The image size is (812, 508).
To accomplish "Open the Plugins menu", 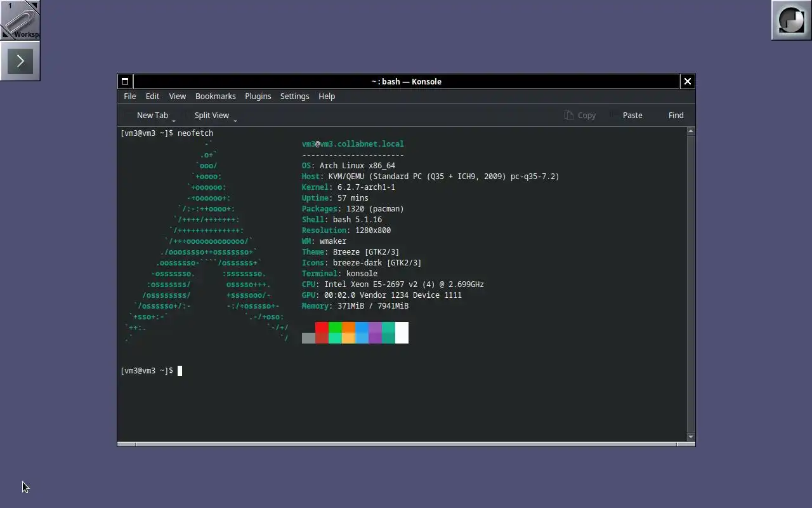I will coord(258,96).
